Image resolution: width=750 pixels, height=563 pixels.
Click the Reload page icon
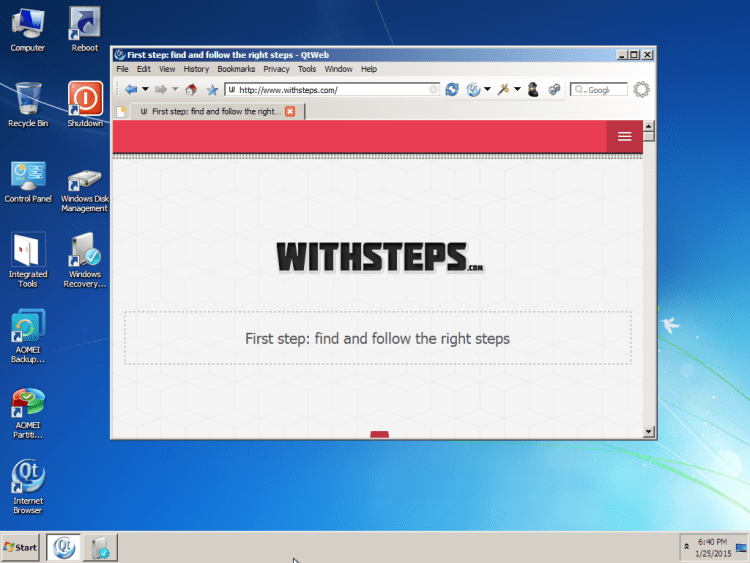click(x=452, y=89)
